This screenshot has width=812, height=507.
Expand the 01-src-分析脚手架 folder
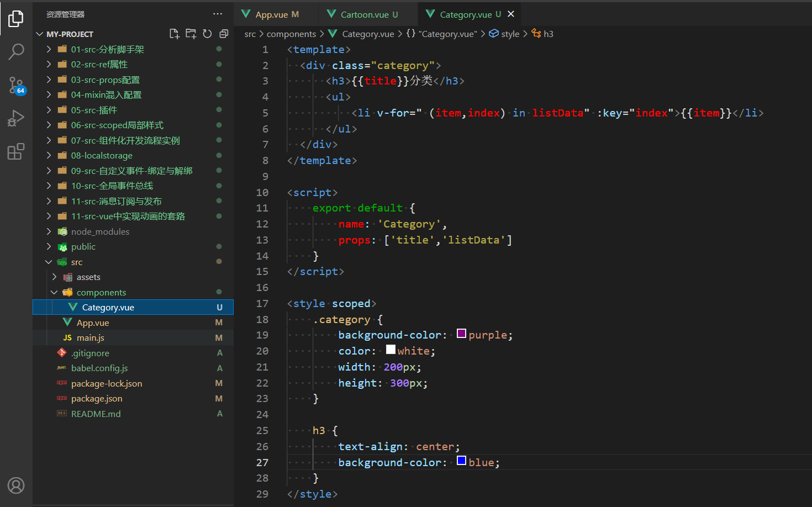[x=49, y=49]
